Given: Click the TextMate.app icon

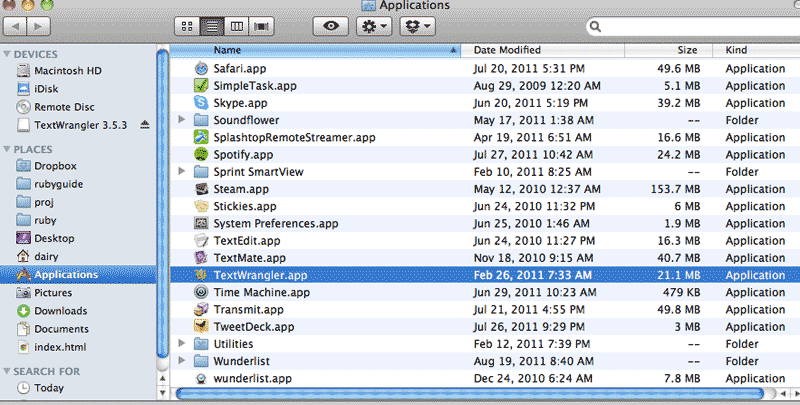Looking at the screenshot, I should coord(201,258).
